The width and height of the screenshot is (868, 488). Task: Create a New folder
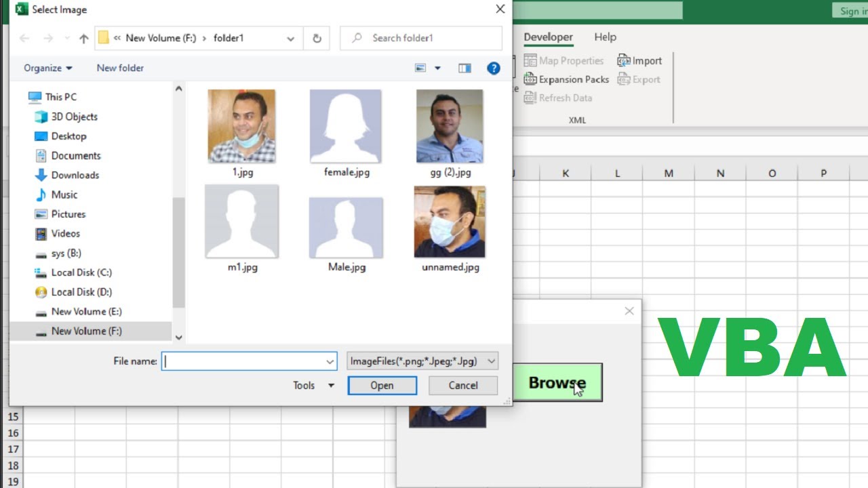pyautogui.click(x=120, y=68)
